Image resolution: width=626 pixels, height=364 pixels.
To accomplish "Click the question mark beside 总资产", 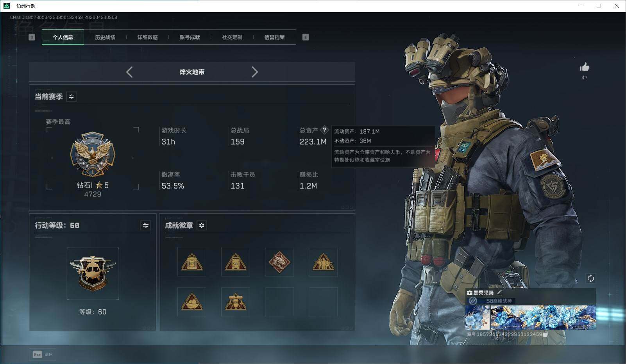I will pos(325,130).
